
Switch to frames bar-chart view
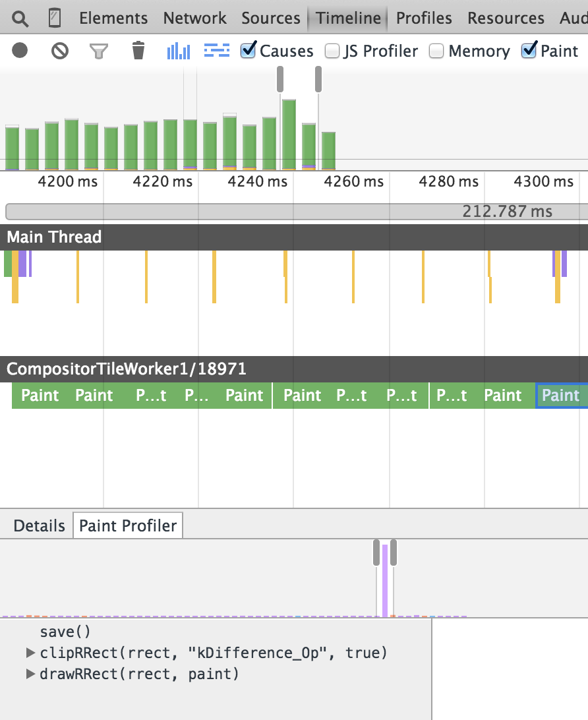pyautogui.click(x=179, y=51)
